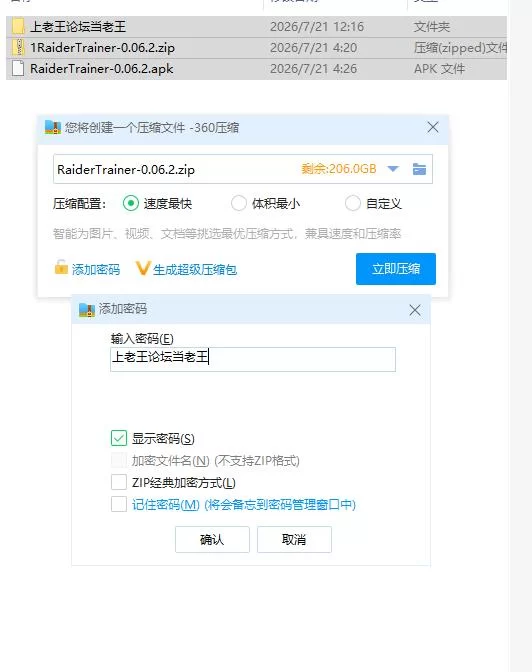Click the 生成超级压缩包 link

(x=195, y=270)
